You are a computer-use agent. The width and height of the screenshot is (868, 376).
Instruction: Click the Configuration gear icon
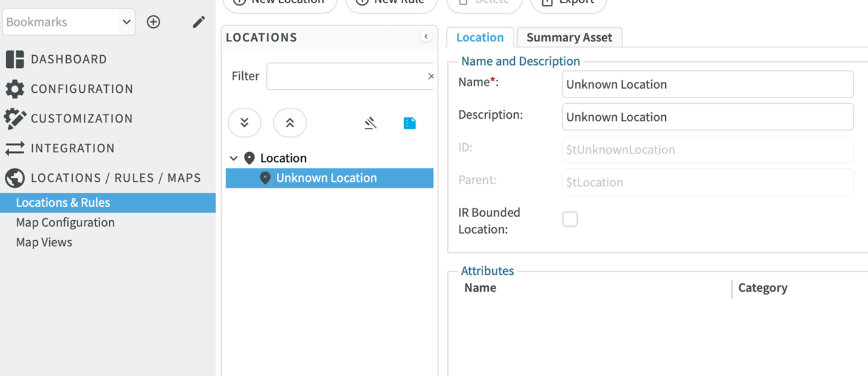(15, 89)
